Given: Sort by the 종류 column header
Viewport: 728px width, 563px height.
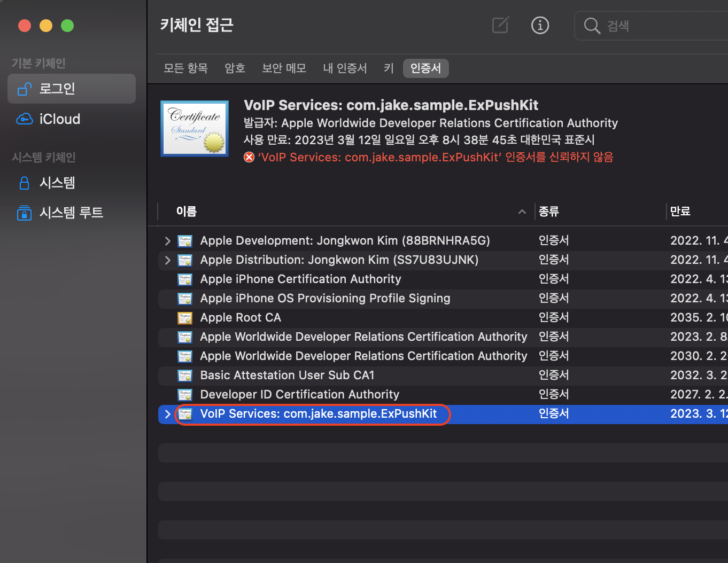Looking at the screenshot, I should click(x=549, y=212).
